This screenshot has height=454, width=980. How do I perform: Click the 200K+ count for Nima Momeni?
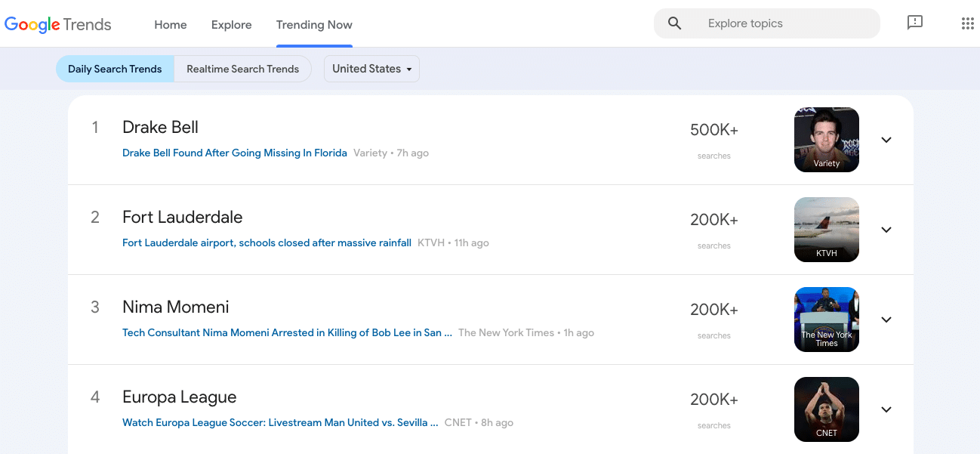(x=714, y=310)
